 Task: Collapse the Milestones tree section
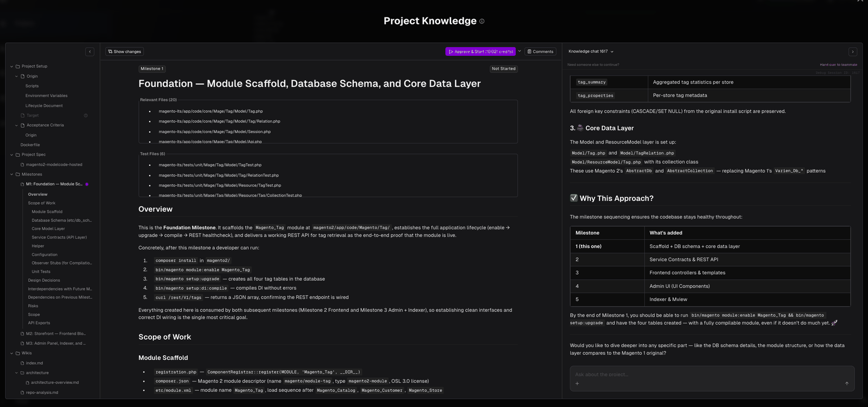coord(11,175)
